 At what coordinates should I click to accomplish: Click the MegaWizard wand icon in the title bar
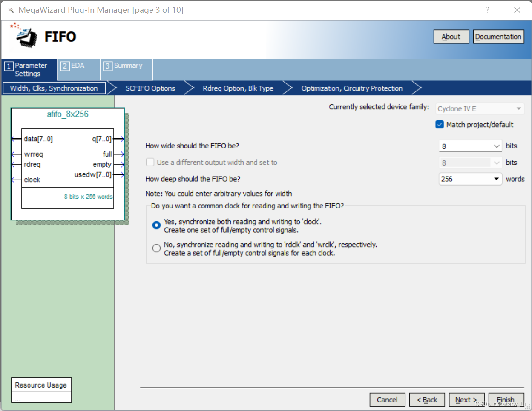(10, 9)
